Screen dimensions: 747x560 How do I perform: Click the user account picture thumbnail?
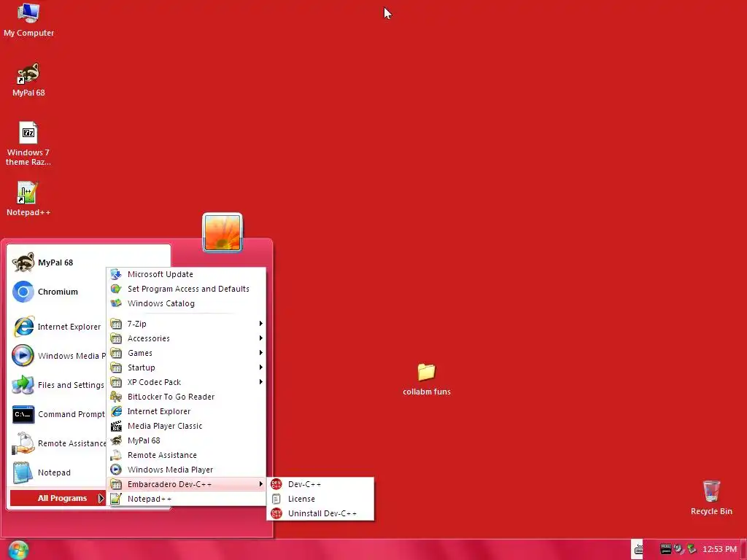click(222, 233)
